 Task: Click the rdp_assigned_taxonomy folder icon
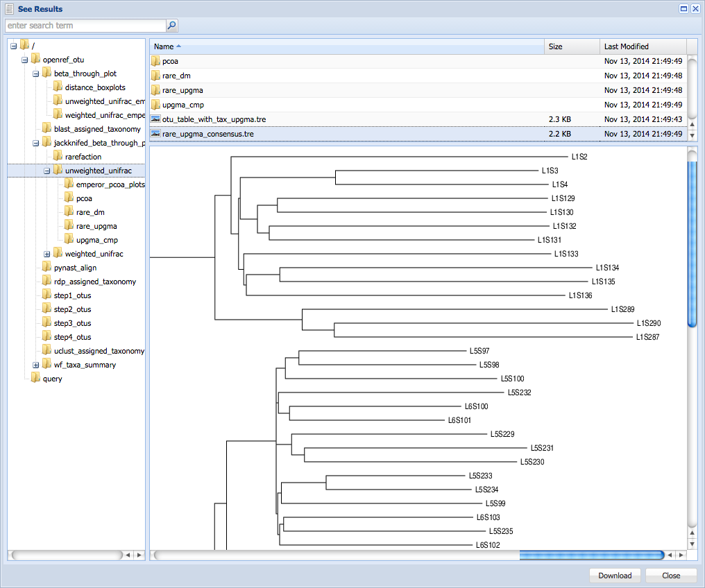tap(46, 282)
